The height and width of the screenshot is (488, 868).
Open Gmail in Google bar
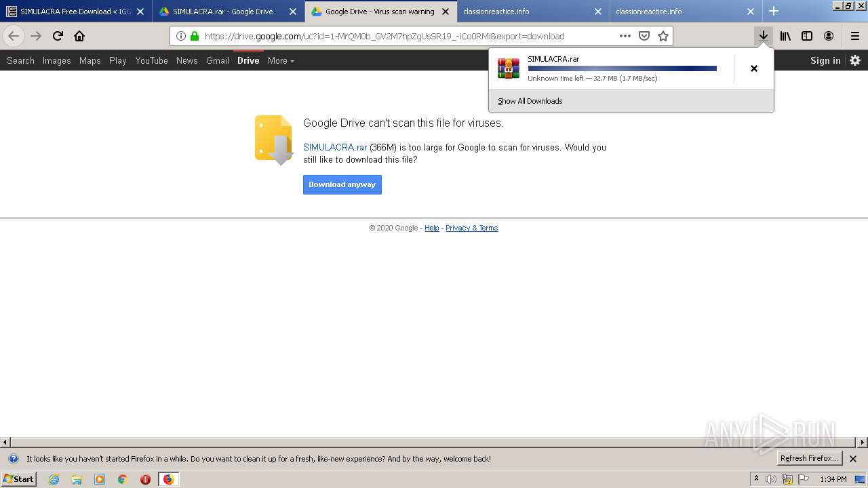tap(218, 60)
